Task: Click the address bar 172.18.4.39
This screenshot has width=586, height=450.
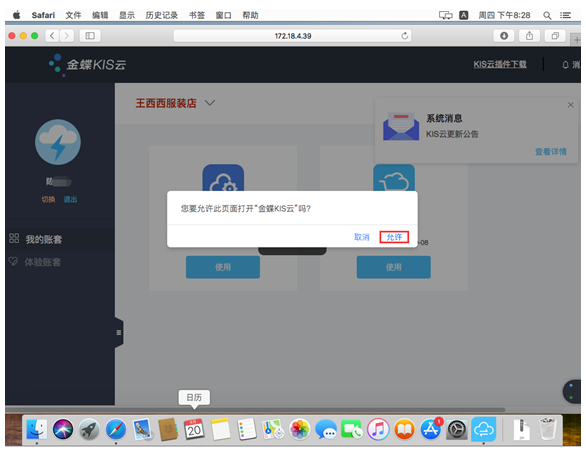Action: [x=293, y=36]
